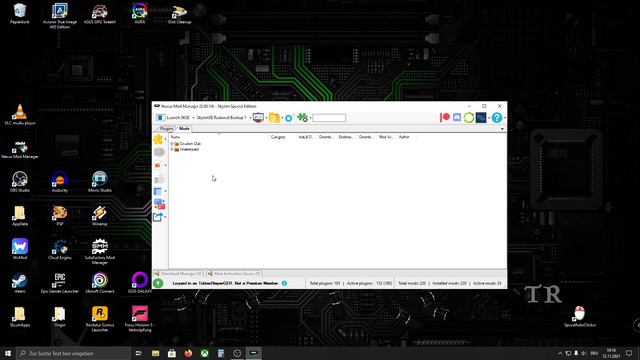
Task: Open the ASUS GPU Tweak desktop icon
Action: (100, 13)
